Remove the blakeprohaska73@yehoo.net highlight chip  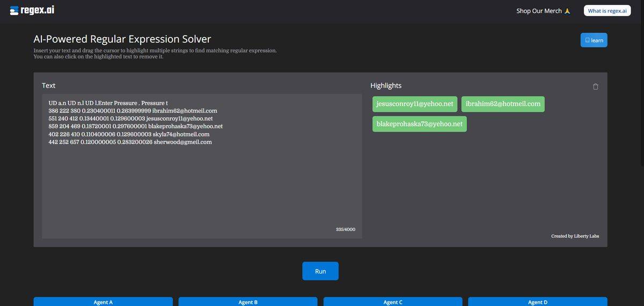point(419,124)
